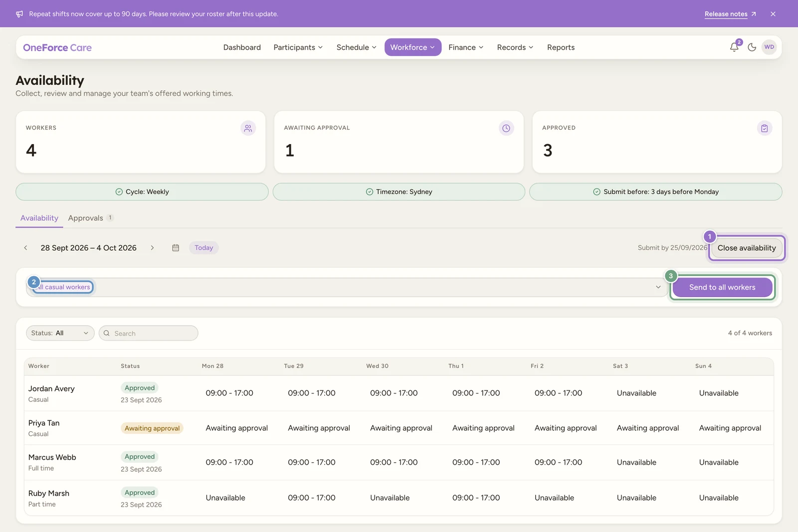Click the Search magnifier icon
Viewport: 798px width, 532px height.
coord(106,333)
